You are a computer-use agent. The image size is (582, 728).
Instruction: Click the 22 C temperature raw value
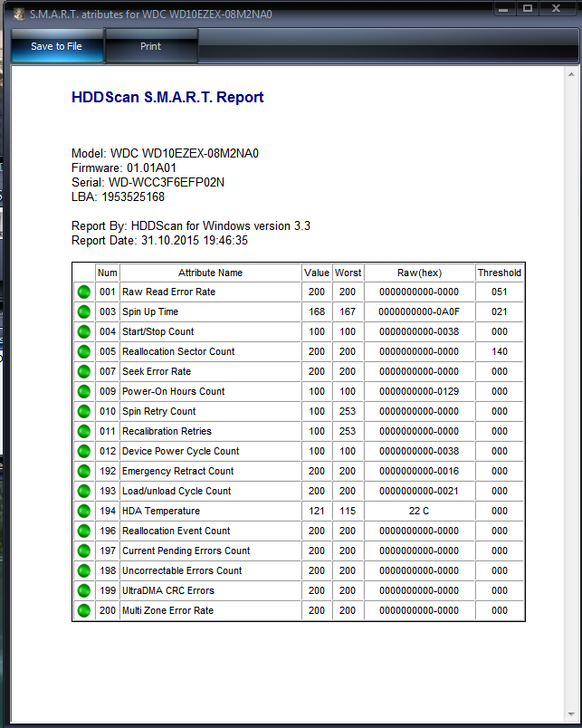click(x=419, y=512)
